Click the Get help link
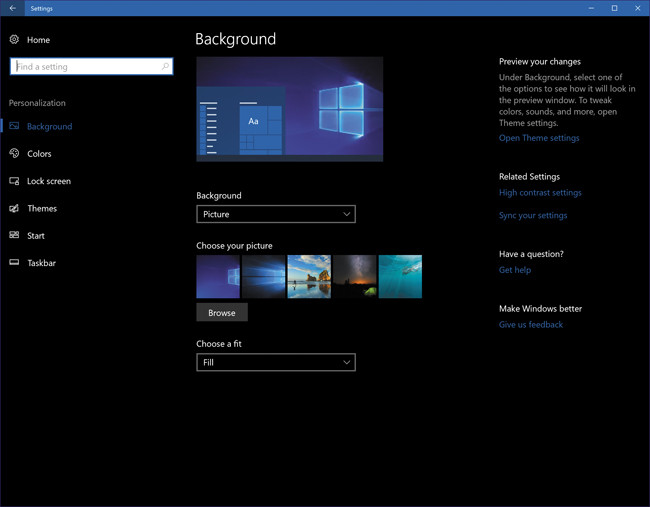 click(514, 270)
